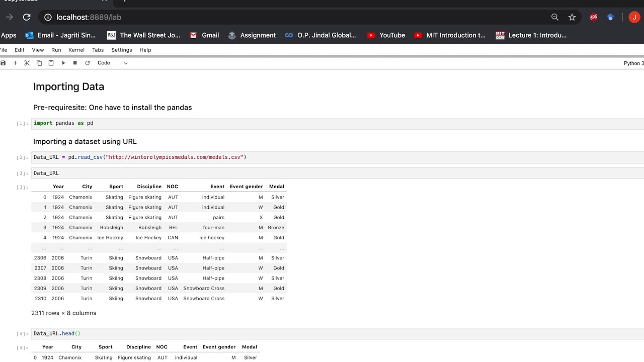Select the 'Importing a dataset using URL' heading
The height and width of the screenshot is (362, 644).
(85, 142)
